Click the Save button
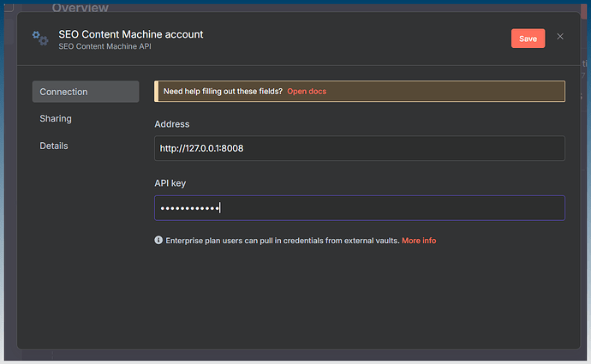This screenshot has width=591, height=364. [x=528, y=39]
